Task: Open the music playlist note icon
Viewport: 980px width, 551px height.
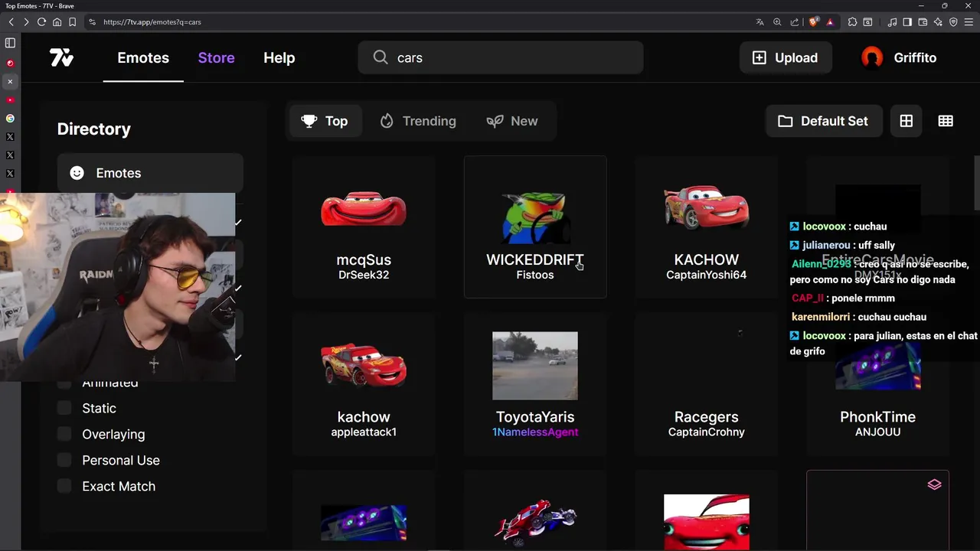Action: point(892,22)
